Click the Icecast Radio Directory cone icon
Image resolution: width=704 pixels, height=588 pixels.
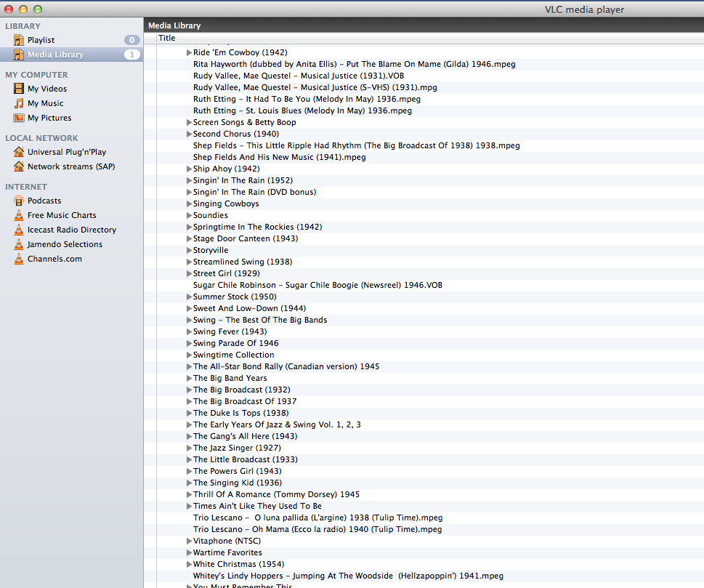(19, 230)
